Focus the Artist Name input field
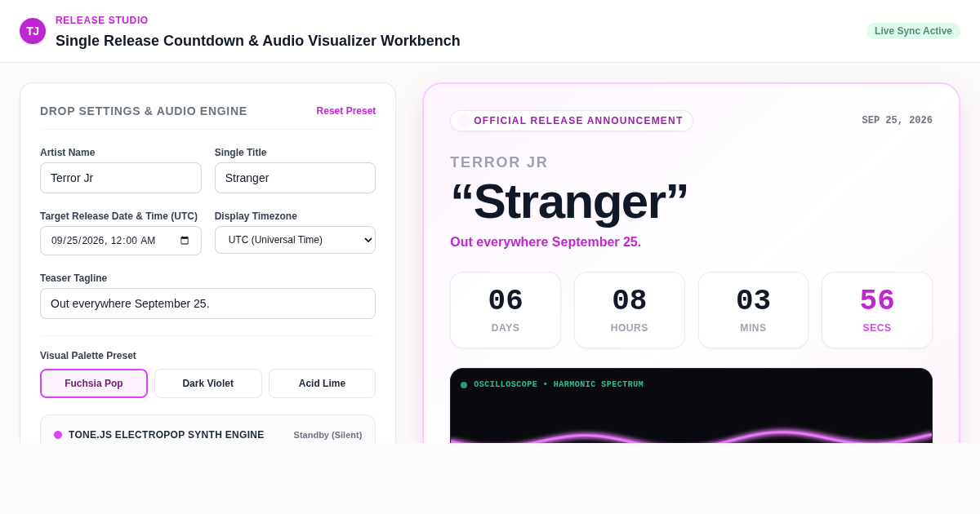The height and width of the screenshot is (514, 980). coord(121,178)
